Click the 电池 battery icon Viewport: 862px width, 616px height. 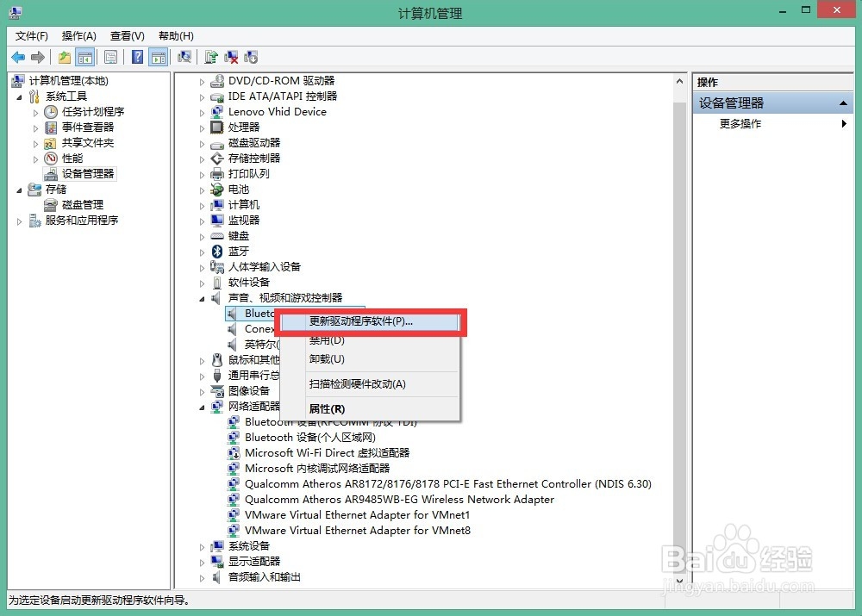tap(217, 190)
